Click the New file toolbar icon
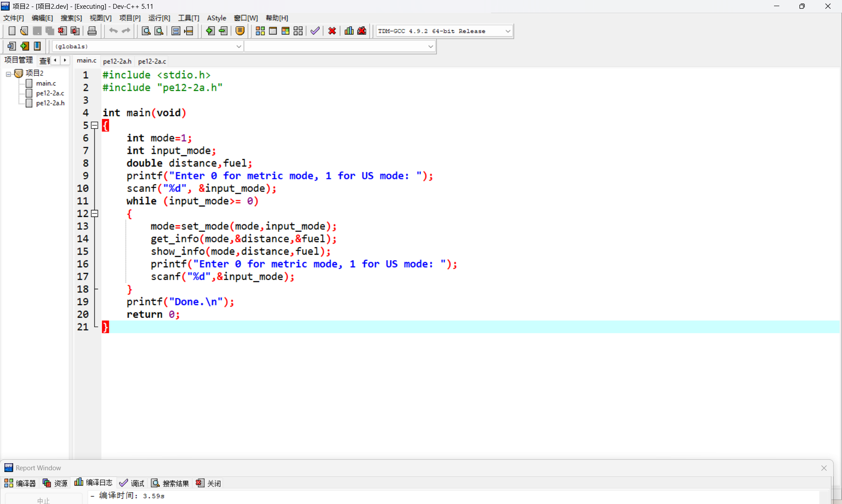The image size is (842, 504). pyautogui.click(x=12, y=31)
